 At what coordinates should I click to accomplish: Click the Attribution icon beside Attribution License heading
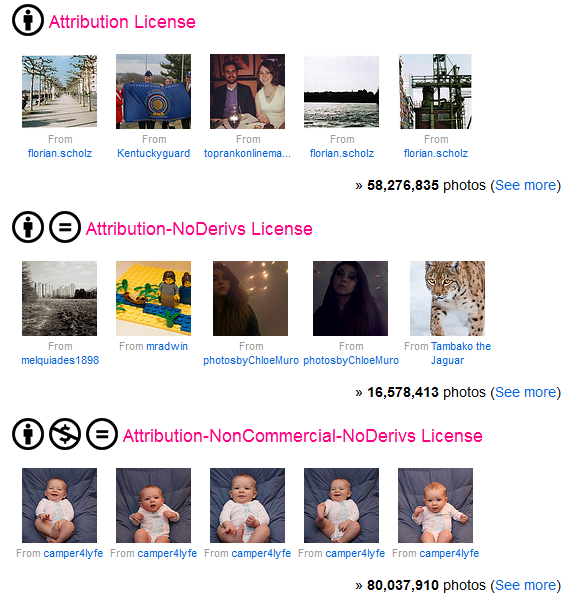pos(28,20)
